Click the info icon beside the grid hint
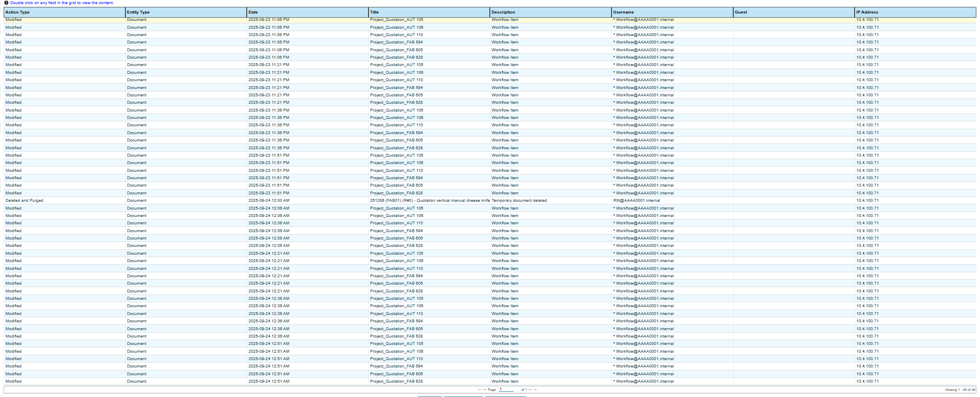Viewport: 980px width, 397px height. click(x=7, y=2)
